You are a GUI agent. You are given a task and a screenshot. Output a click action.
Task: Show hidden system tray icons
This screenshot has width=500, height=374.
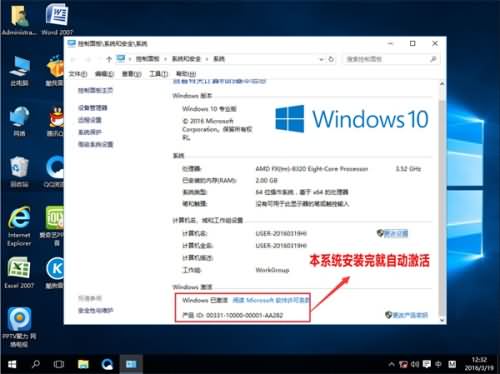pos(392,364)
